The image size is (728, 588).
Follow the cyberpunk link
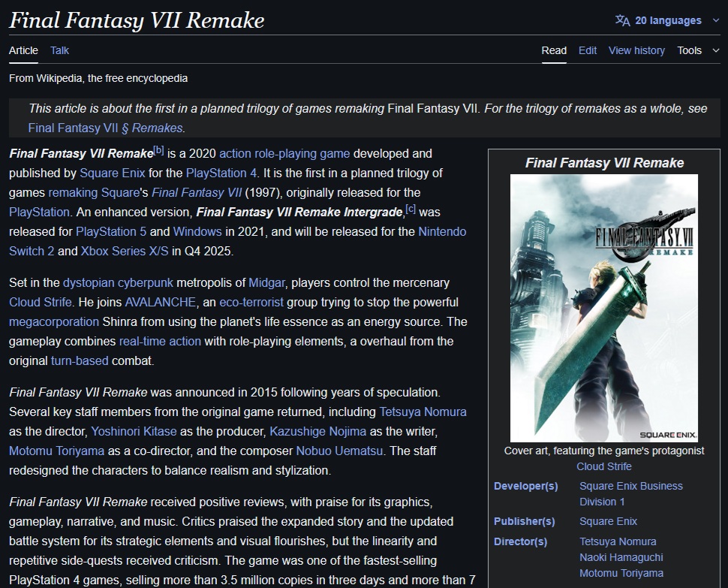pos(146,282)
